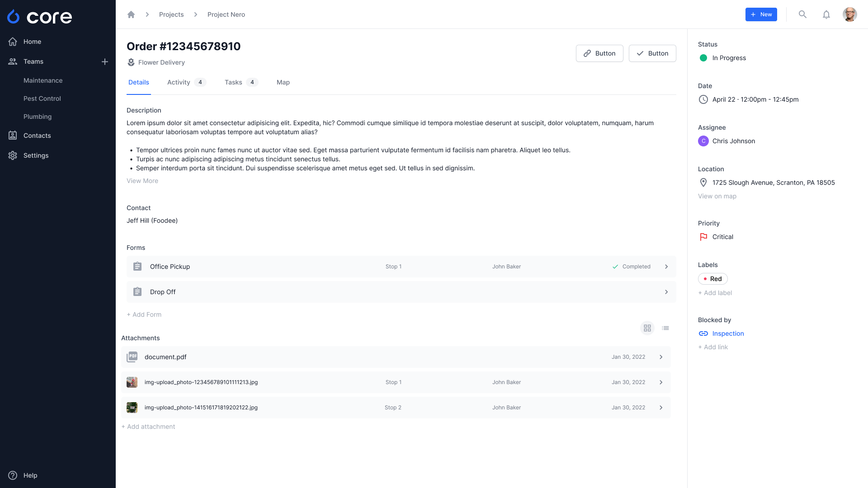This screenshot has height=488, width=868.
Task: Switch to the Activity tab
Action: tap(179, 82)
